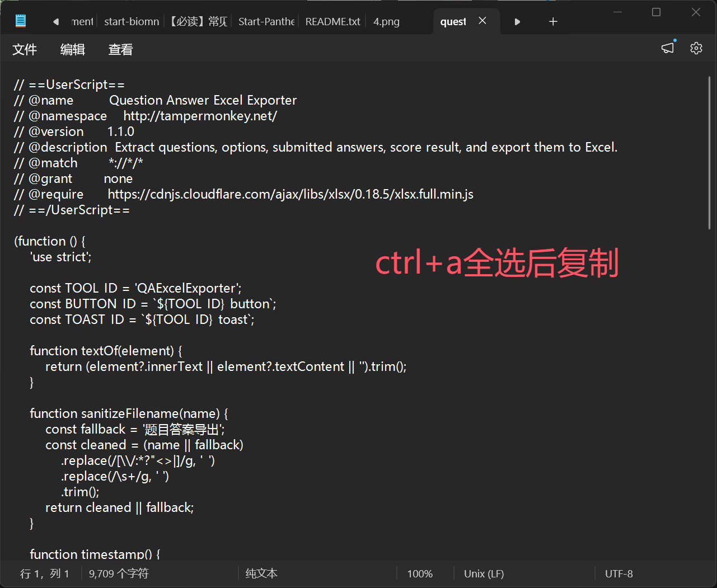Screen dimensions: 717x588
Task: Add a new tab with plus icon
Action: tap(553, 21)
